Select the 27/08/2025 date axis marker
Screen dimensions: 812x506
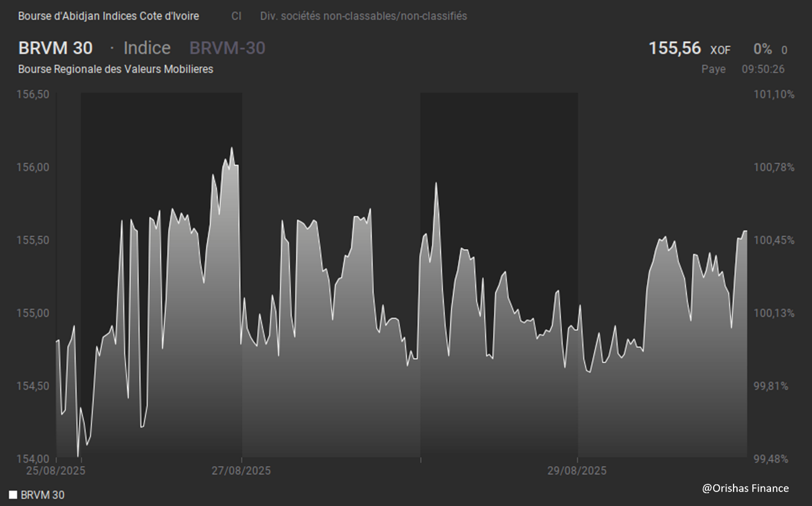pos(241,470)
